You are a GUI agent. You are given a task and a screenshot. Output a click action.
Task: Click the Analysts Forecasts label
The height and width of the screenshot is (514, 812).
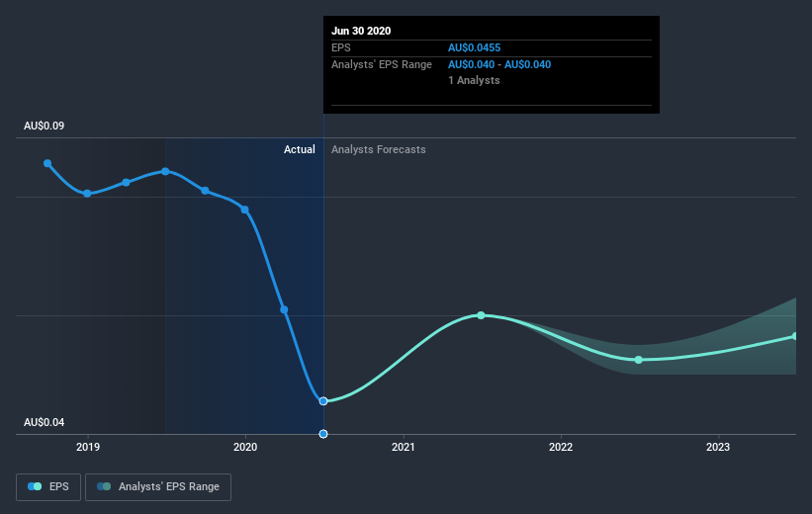click(x=379, y=149)
